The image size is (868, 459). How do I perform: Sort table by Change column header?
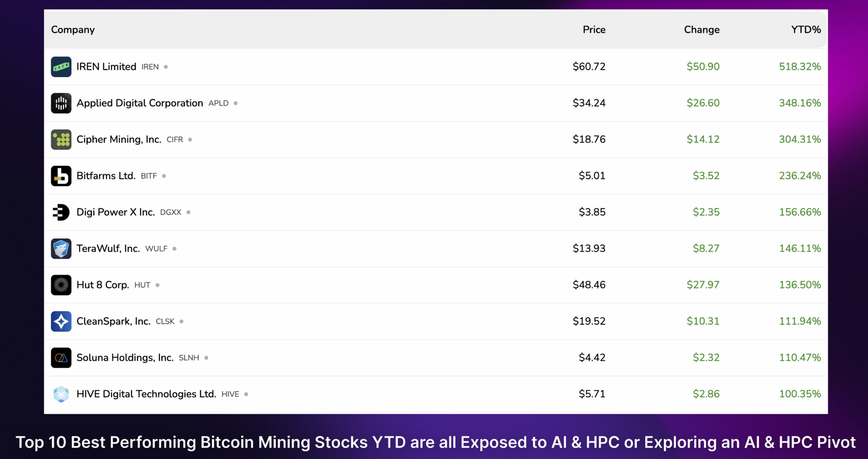tap(701, 30)
